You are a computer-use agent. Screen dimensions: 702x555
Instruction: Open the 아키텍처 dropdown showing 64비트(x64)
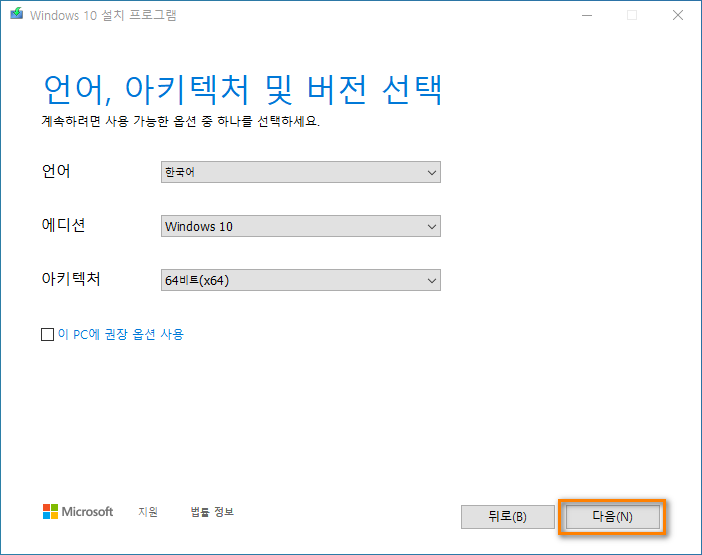(301, 280)
